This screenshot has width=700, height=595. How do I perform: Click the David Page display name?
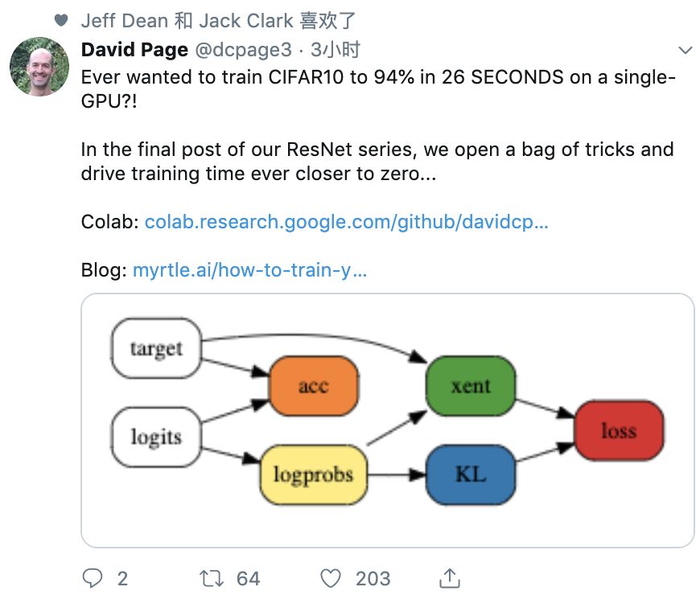(x=134, y=50)
